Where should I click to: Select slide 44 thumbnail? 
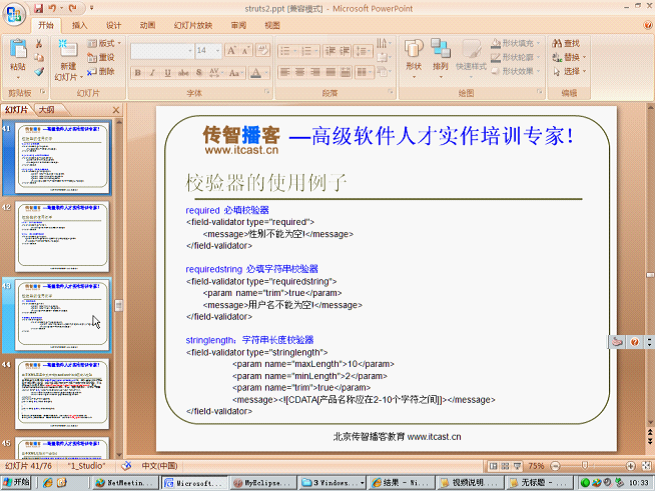[x=62, y=394]
